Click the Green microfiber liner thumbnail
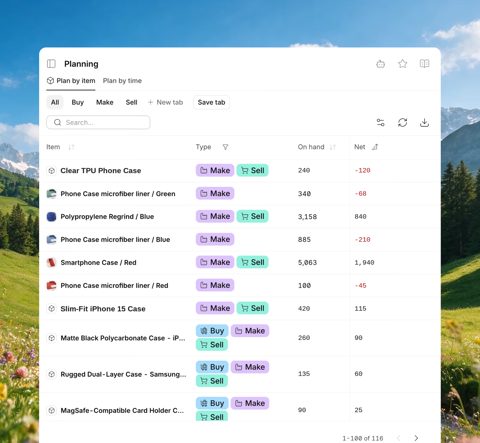Screen dimensions: 480x443 tap(51, 194)
